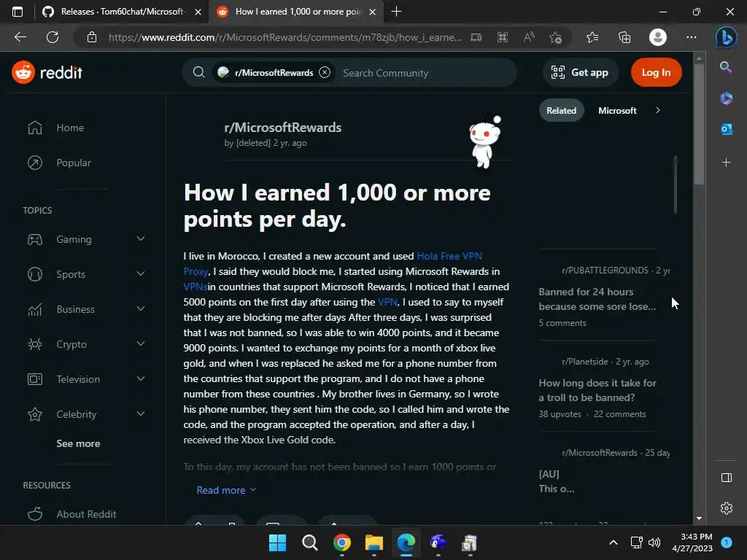Click the address bar URL
747x560 pixels.
click(285, 37)
